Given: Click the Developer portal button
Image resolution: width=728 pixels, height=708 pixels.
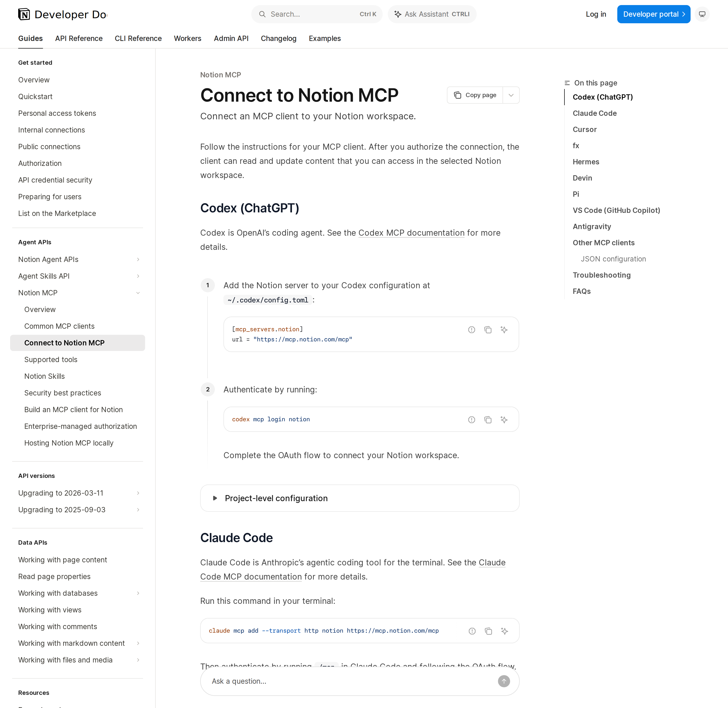Looking at the screenshot, I should click(x=654, y=14).
